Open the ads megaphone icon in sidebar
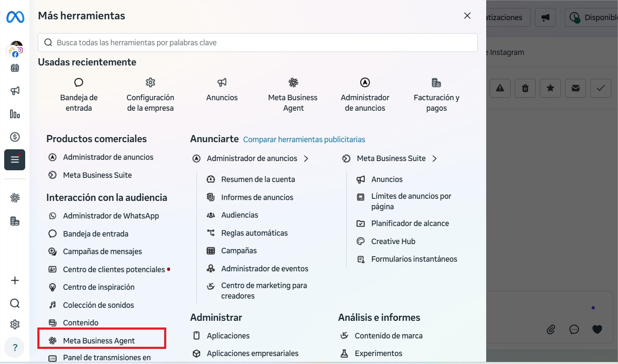 click(15, 91)
